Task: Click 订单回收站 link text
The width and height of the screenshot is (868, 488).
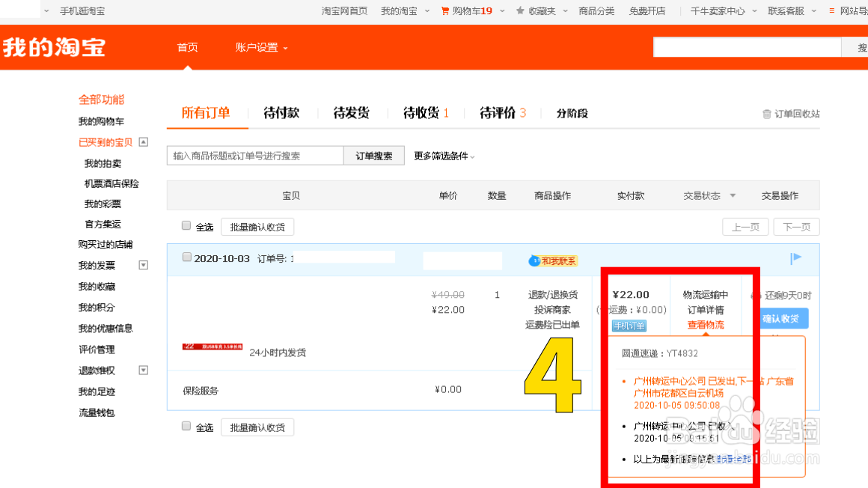Action: click(797, 114)
